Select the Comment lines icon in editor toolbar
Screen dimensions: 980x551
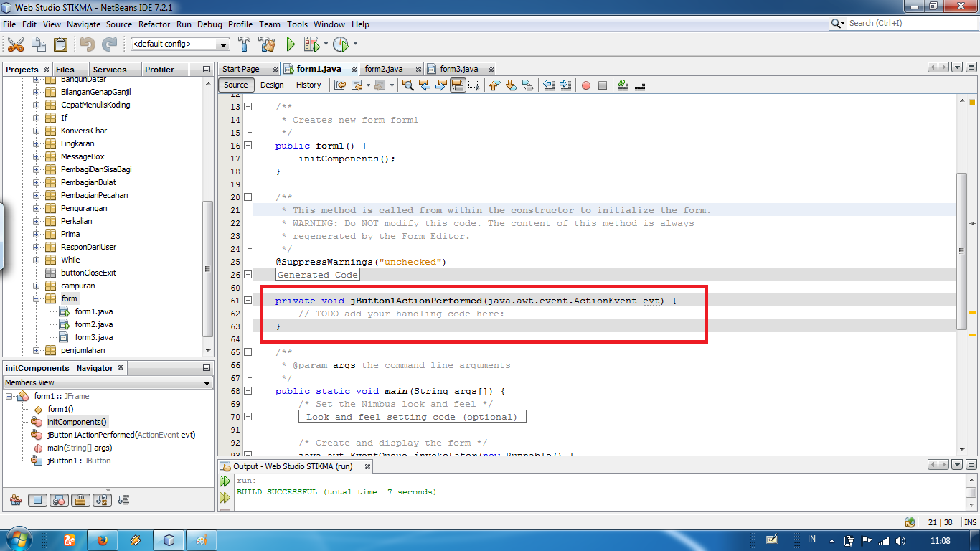(x=623, y=85)
